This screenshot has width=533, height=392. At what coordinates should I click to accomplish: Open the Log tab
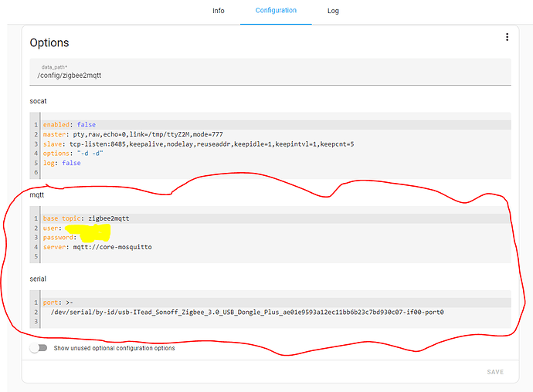point(333,11)
